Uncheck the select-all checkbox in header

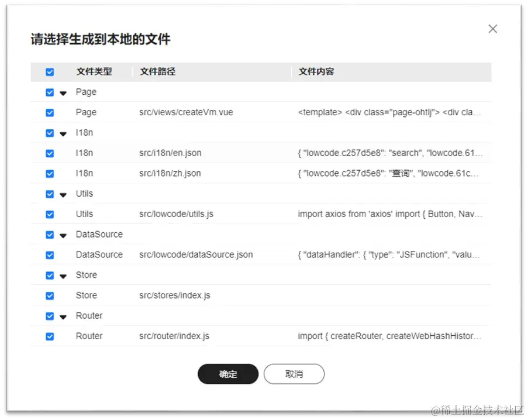tap(50, 71)
